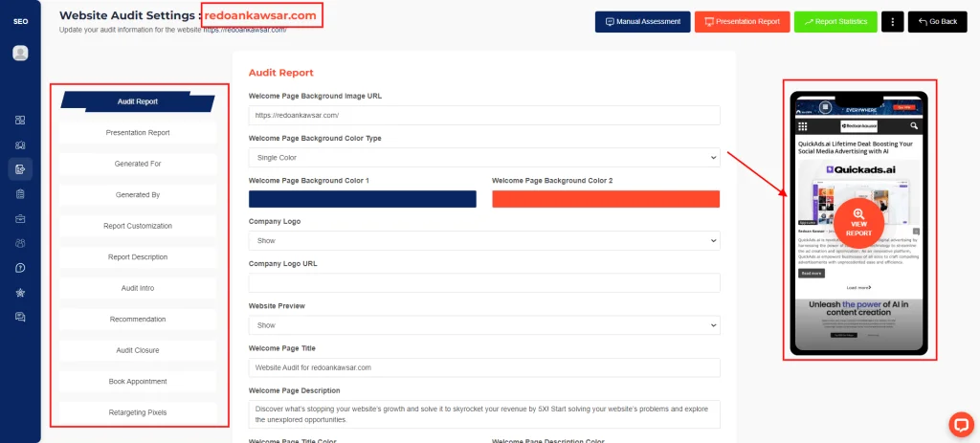The width and height of the screenshot is (980, 443).
Task: Open the Company Logo Show dropdown
Action: click(x=483, y=241)
